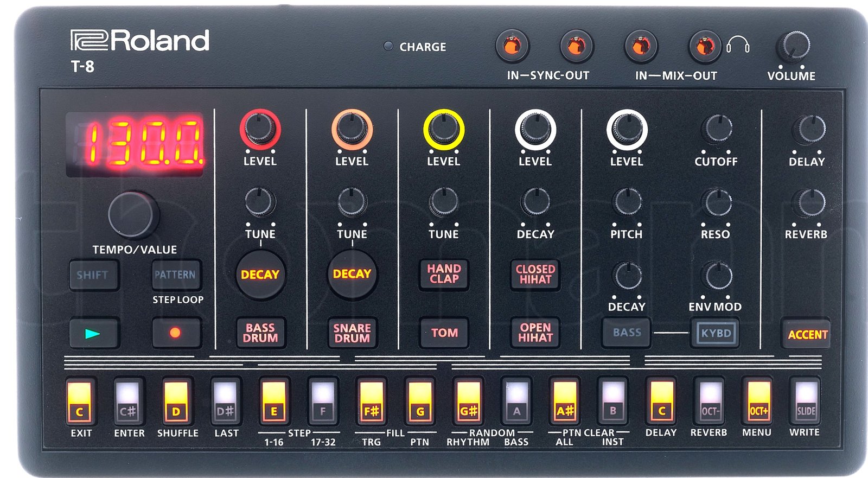Tap the OCT+ step pad labeled MENU

758,401
